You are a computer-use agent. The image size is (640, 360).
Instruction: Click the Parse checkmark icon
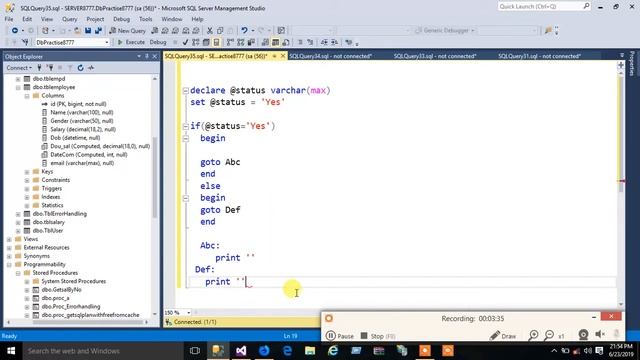[x=185, y=42]
